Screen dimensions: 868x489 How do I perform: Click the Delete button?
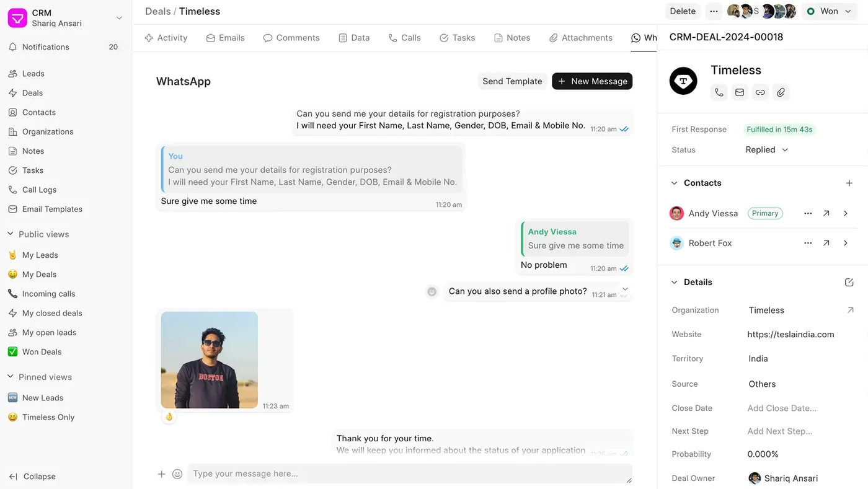[683, 11]
